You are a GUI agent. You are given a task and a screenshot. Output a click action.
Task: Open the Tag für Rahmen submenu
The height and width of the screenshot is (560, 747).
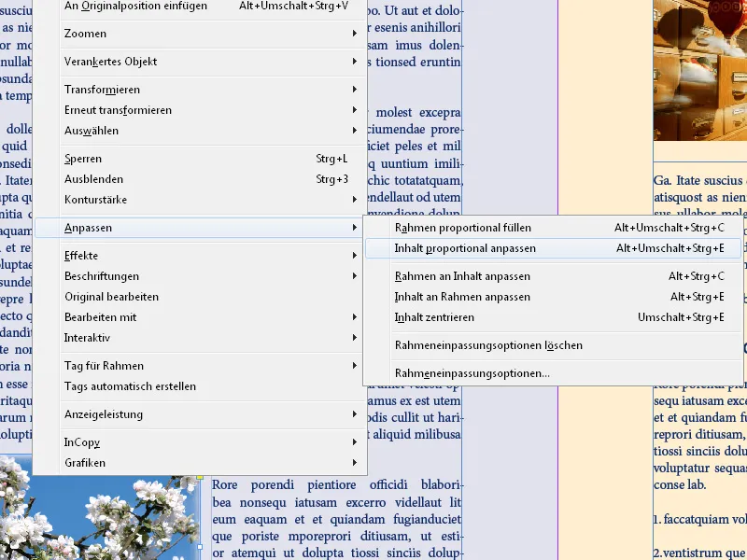click(x=200, y=366)
